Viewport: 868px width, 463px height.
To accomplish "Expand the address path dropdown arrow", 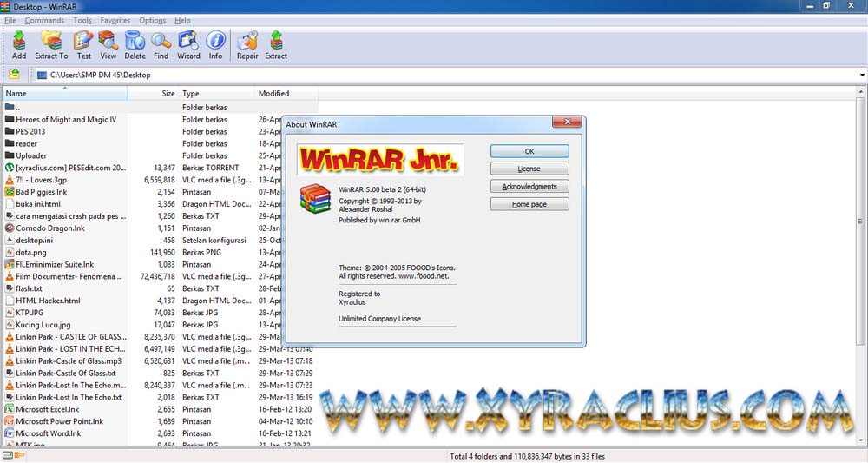I will (x=862, y=75).
